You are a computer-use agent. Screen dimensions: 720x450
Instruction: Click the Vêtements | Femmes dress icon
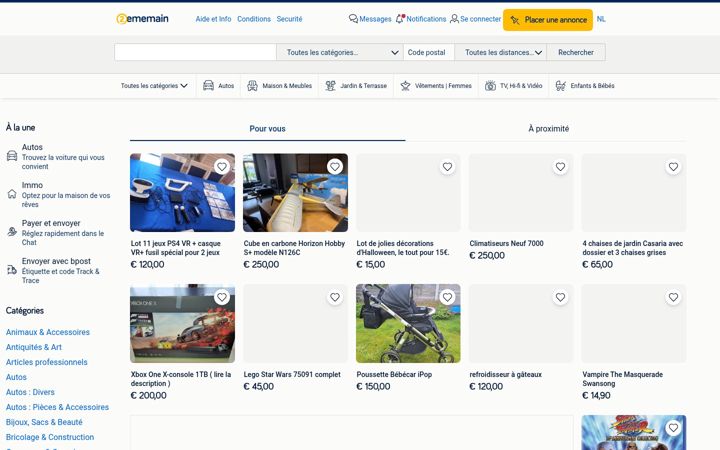[x=405, y=85]
